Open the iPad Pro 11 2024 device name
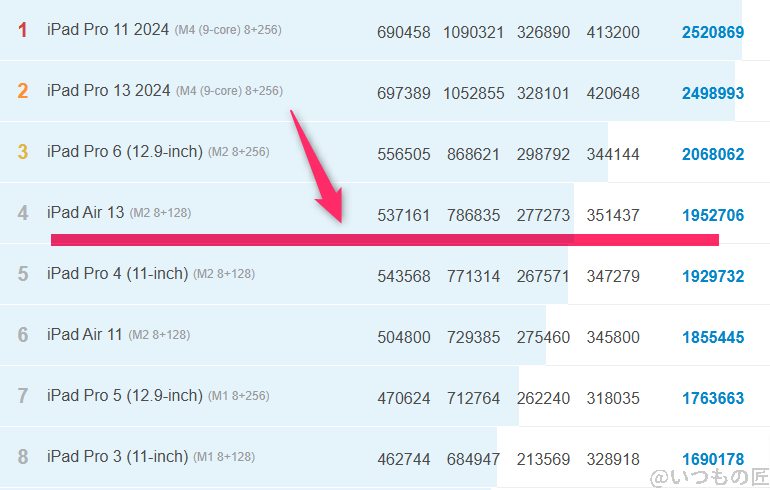Image resolution: width=770 pixels, height=490 pixels. pyautogui.click(x=108, y=29)
